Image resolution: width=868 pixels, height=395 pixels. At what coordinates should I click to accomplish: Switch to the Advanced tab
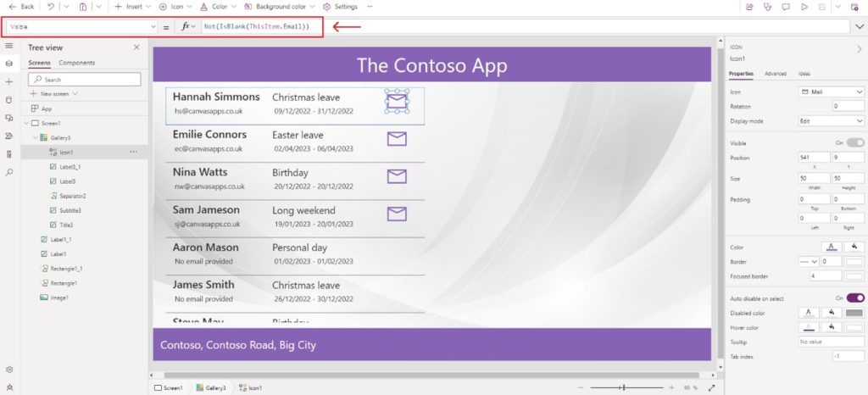point(775,74)
